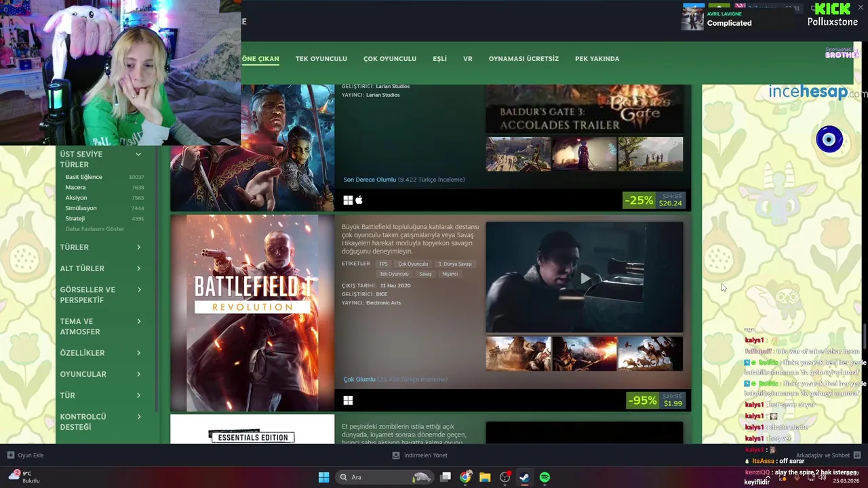Image resolution: width=868 pixels, height=488 pixels.
Task: Click Larian Studios developer link
Action: (393, 86)
